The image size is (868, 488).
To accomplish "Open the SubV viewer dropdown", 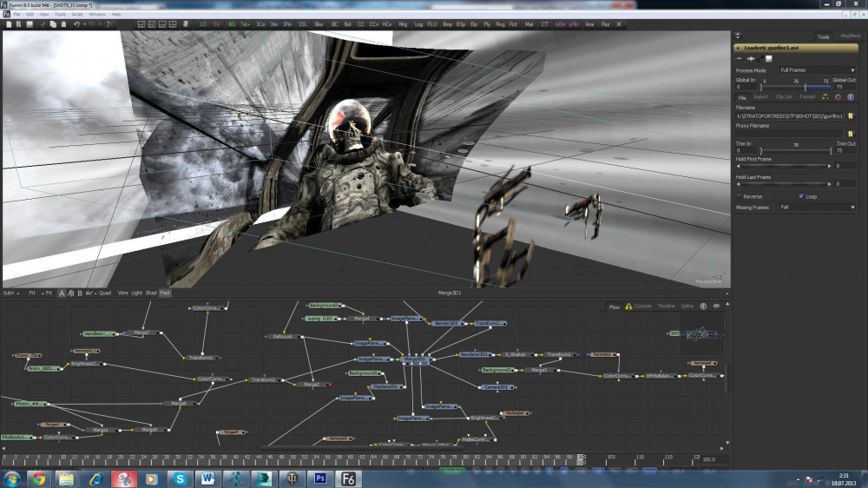I will pyautogui.click(x=11, y=293).
